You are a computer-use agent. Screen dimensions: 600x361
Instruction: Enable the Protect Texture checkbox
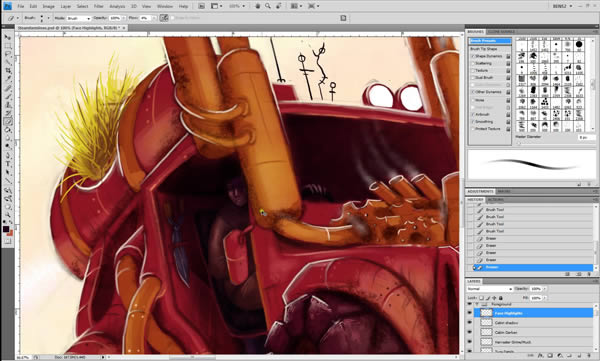coord(473,129)
